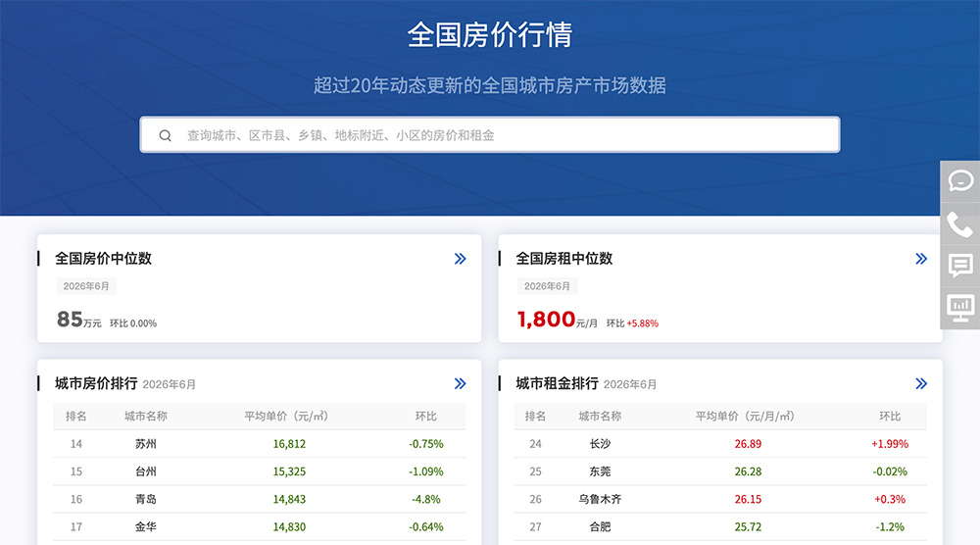Expand 全国房价中位数 with double arrow
The height and width of the screenshot is (545, 980).
click(460, 259)
